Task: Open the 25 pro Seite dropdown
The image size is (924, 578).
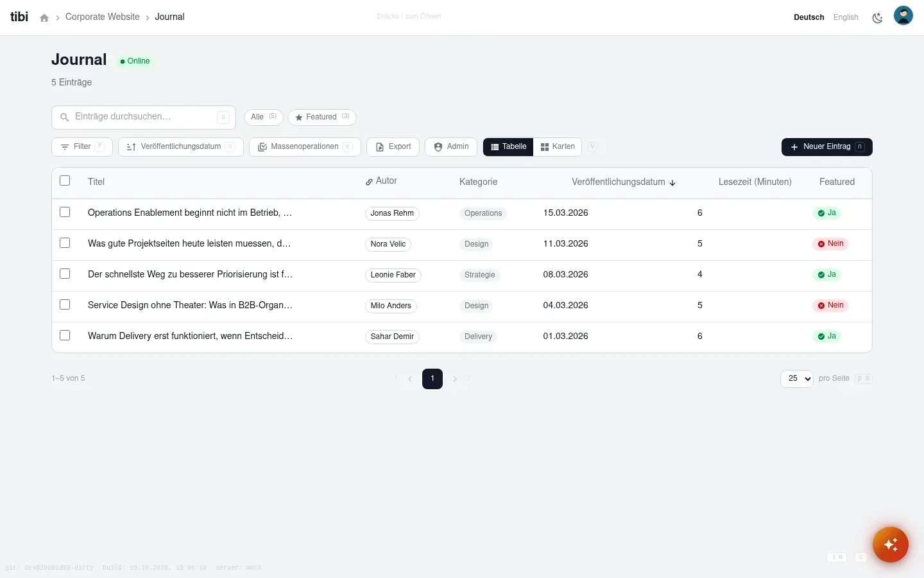Action: click(797, 379)
